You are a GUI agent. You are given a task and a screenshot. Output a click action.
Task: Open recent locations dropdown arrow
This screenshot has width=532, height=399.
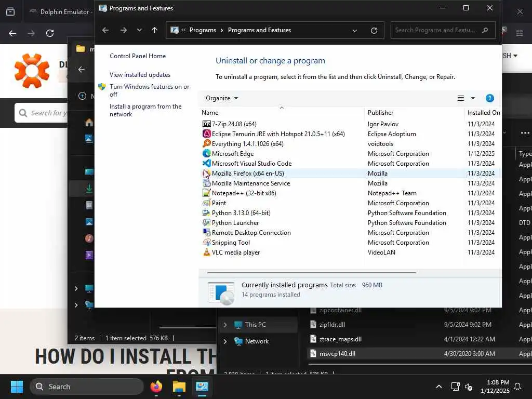(x=139, y=30)
